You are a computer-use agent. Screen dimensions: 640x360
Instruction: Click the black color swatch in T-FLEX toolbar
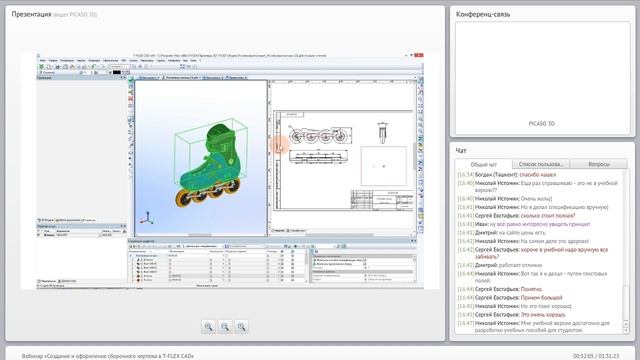(117, 72)
